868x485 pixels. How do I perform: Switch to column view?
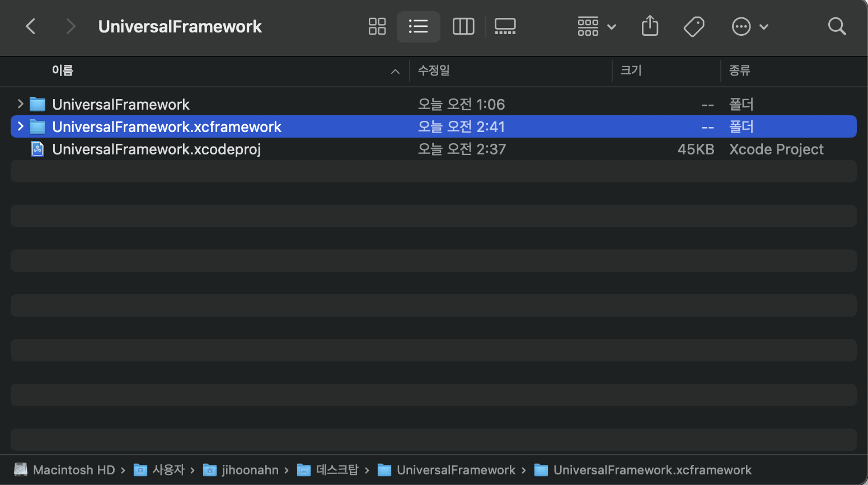pyautogui.click(x=463, y=26)
